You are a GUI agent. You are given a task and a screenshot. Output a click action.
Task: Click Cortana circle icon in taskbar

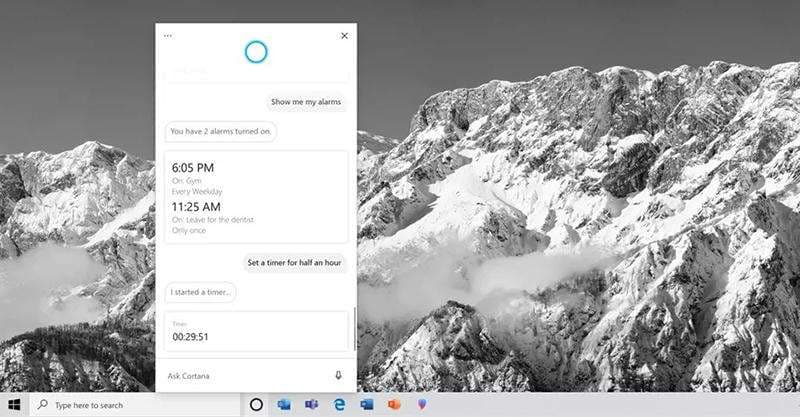pos(256,405)
